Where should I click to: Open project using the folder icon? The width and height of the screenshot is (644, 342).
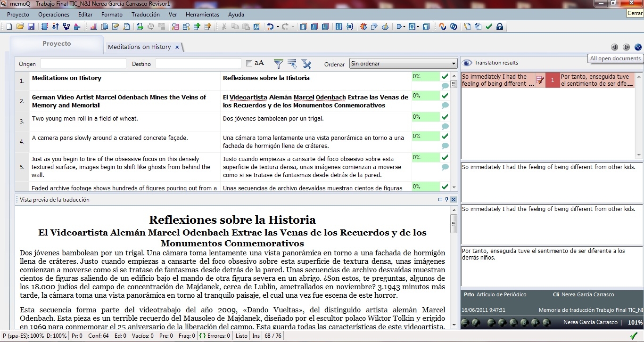point(20,27)
